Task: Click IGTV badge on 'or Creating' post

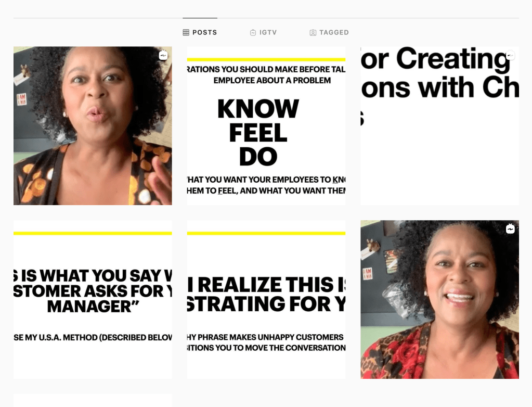Action: pyautogui.click(x=510, y=55)
